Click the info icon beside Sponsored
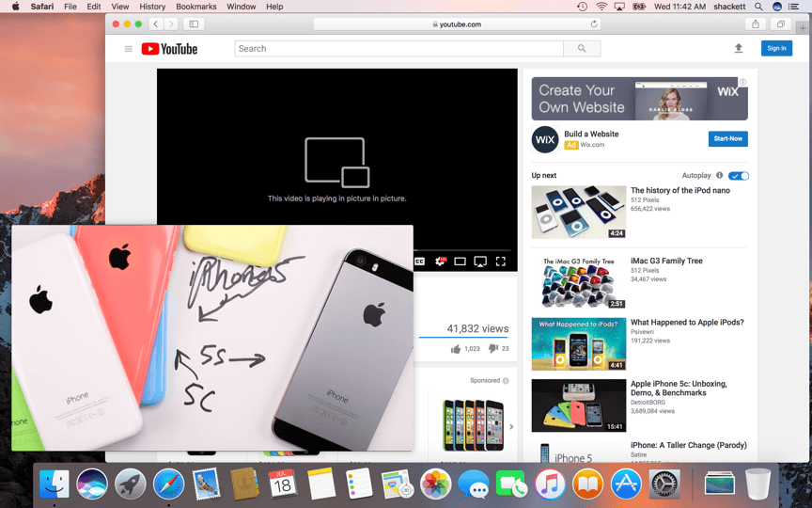Image resolution: width=812 pixels, height=508 pixels. [x=506, y=380]
